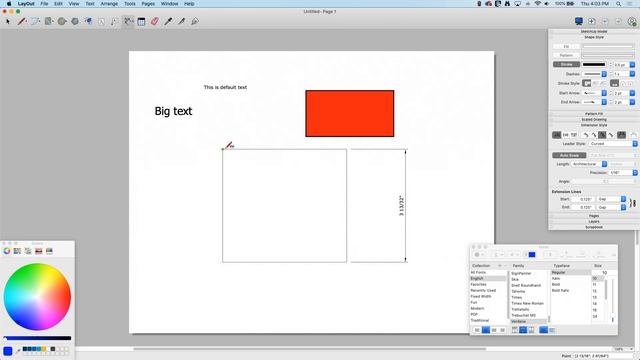Toggle the Fill button in Shape Style
This screenshot has height=360, width=640.
click(x=566, y=47)
